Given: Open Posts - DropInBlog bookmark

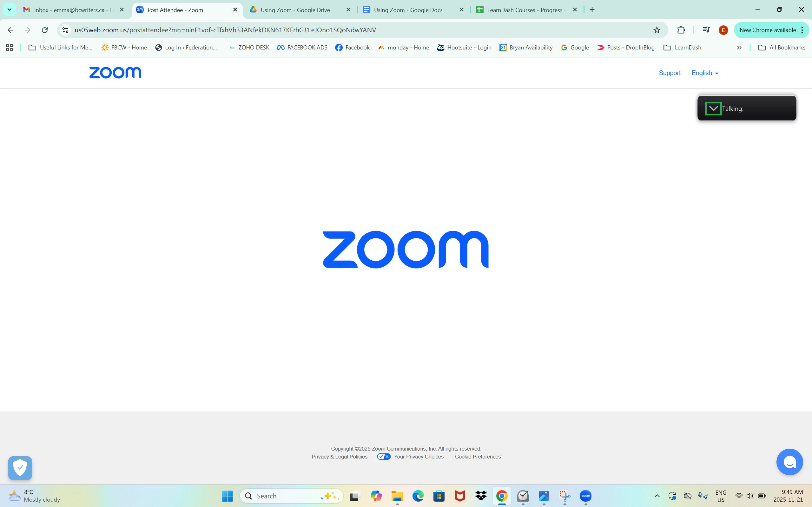Looking at the screenshot, I should pyautogui.click(x=625, y=48).
